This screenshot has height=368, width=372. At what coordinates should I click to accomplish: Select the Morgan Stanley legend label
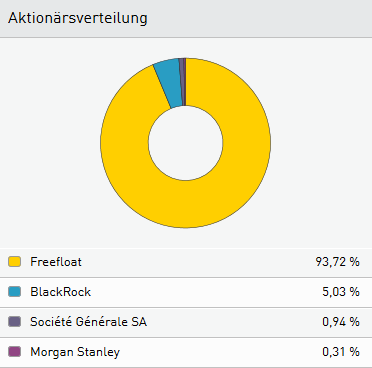(75, 352)
